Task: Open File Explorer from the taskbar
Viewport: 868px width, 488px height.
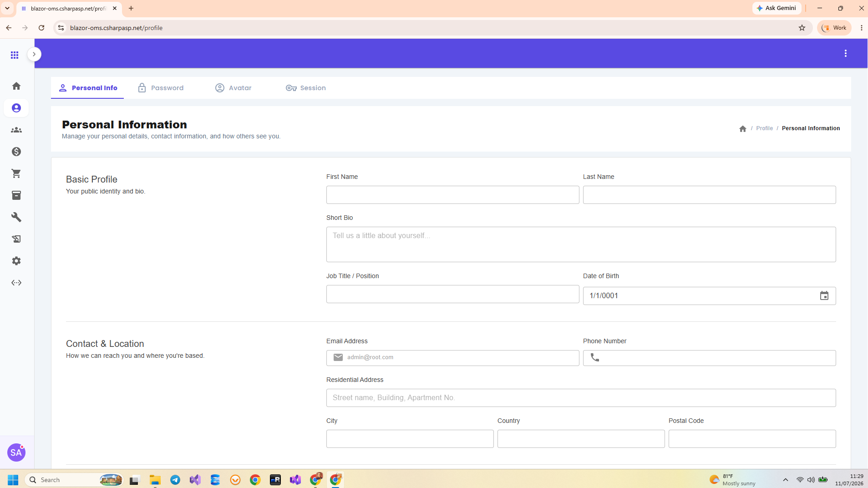Action: tap(155, 480)
